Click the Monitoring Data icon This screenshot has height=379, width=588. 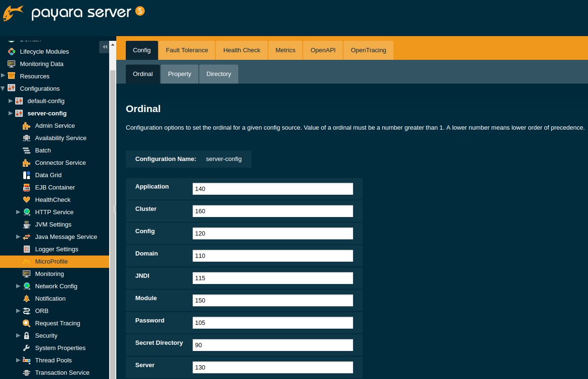[11, 64]
